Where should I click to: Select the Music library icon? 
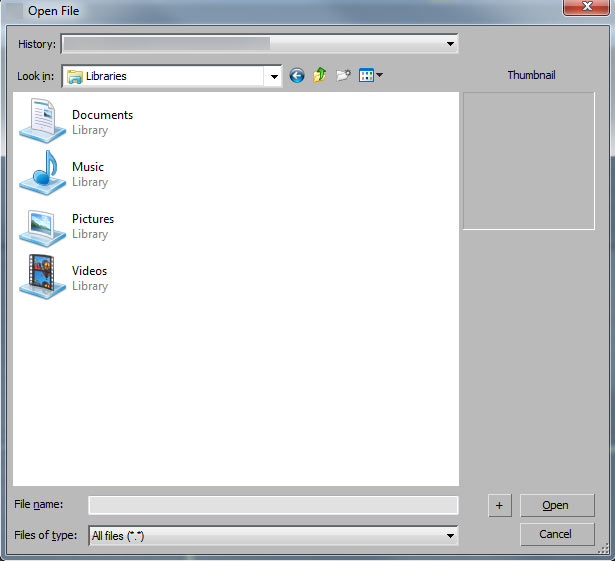coord(42,173)
